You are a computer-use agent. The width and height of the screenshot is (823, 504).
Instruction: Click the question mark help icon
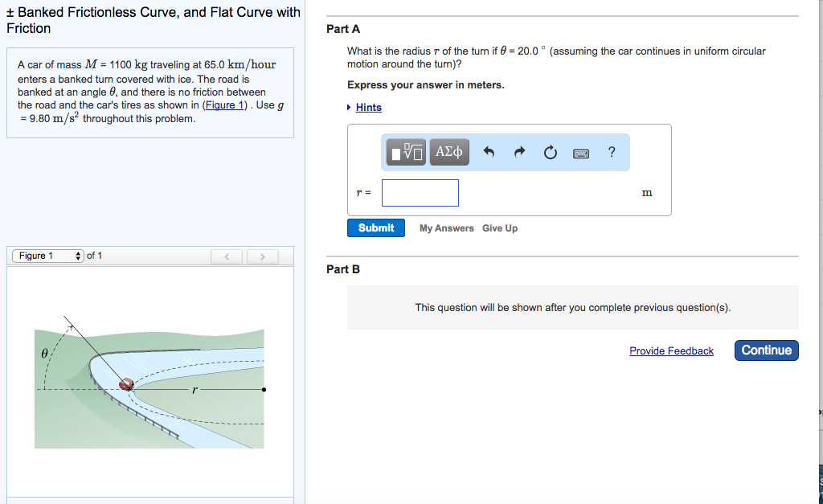[611, 151]
